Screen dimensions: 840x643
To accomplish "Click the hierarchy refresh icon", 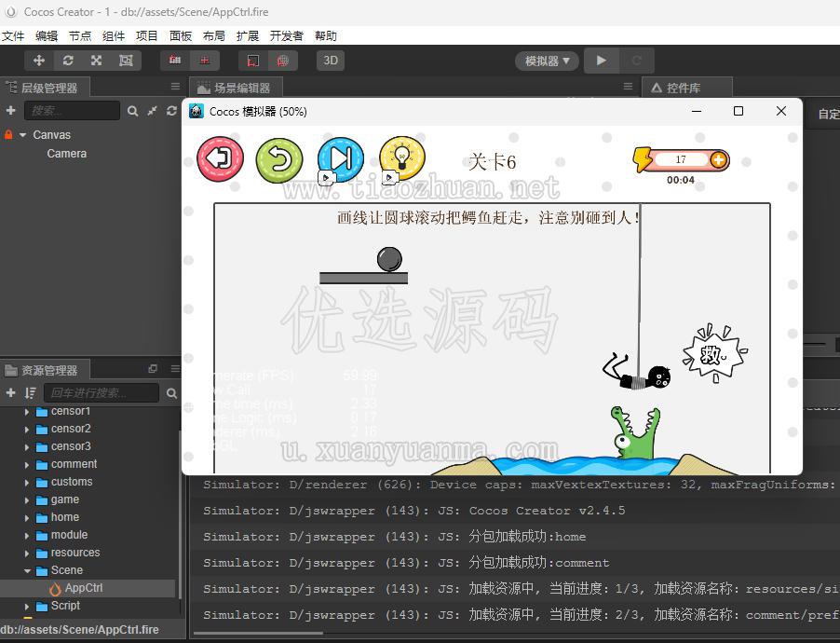I will coord(171,111).
